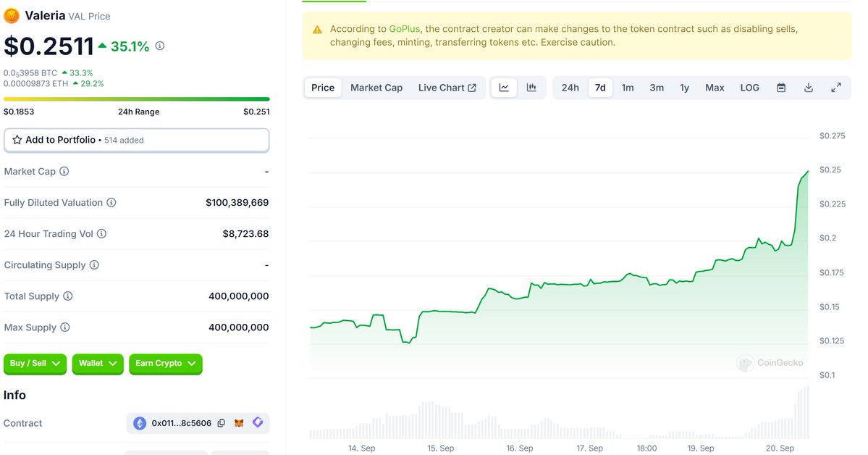Show Total Supply info icon
This screenshot has width=868, height=455.
tap(67, 296)
